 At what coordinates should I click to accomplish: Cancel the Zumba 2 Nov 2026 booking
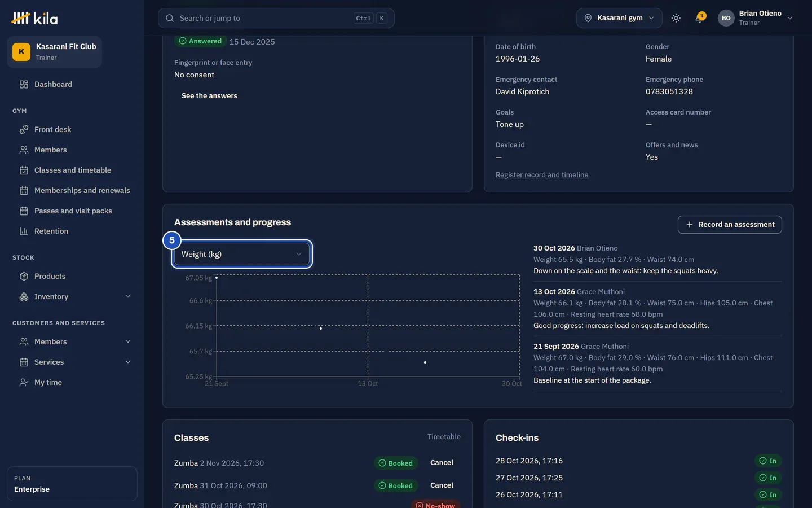442,463
